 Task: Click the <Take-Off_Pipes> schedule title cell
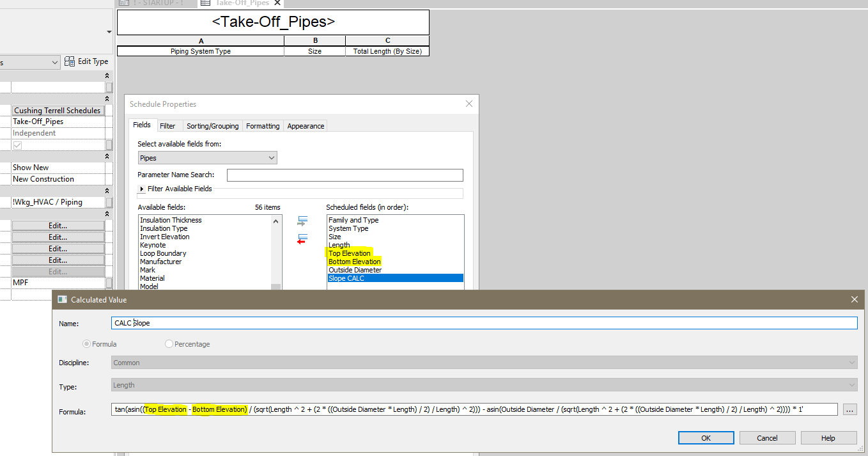(273, 22)
